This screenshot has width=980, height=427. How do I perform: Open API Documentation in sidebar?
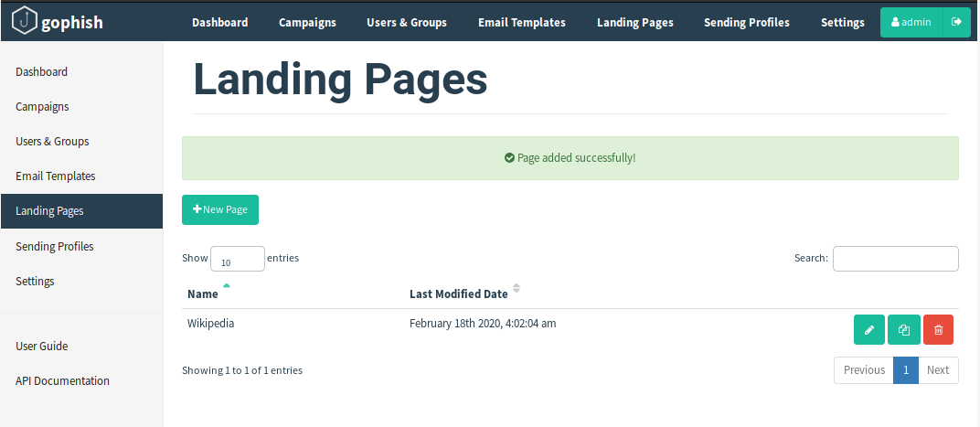click(62, 381)
